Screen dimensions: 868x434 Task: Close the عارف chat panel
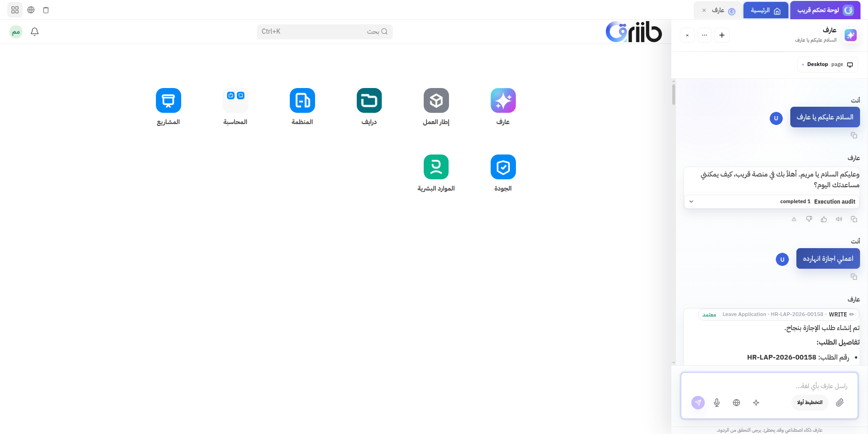point(687,35)
